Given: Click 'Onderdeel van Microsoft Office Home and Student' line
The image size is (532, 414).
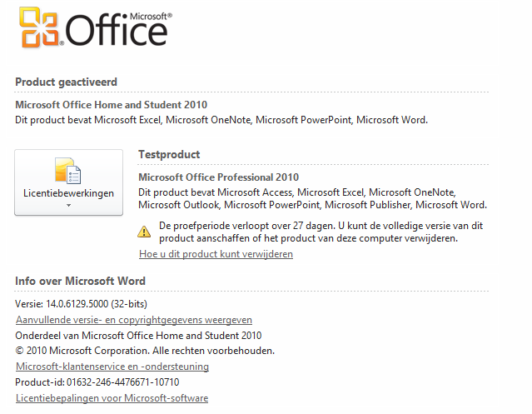Looking at the screenshot, I should click(x=138, y=336).
